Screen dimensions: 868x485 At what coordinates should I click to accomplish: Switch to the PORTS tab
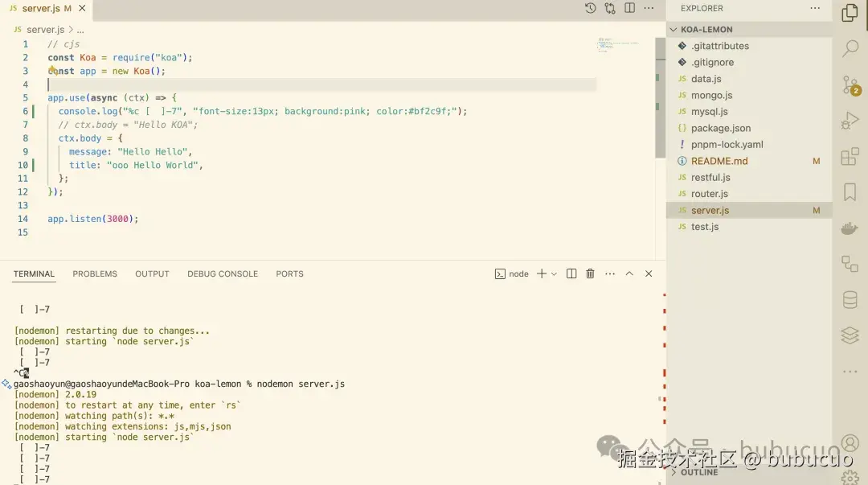pyautogui.click(x=289, y=273)
